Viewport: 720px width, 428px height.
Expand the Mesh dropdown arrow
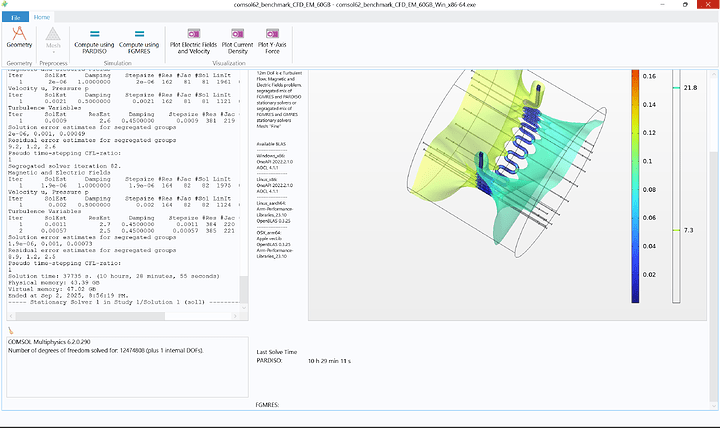(53, 52)
